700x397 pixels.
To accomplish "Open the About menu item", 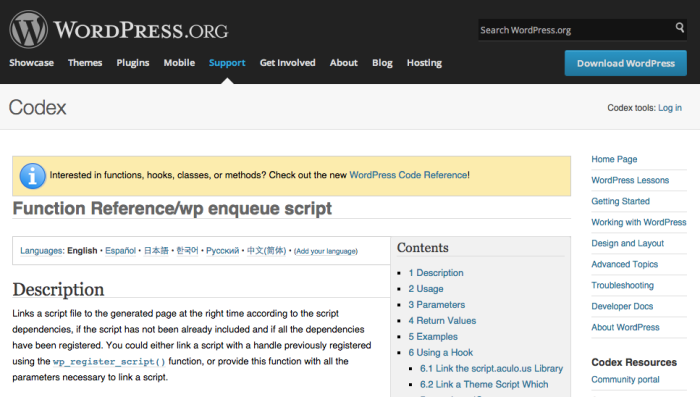I will [343, 63].
